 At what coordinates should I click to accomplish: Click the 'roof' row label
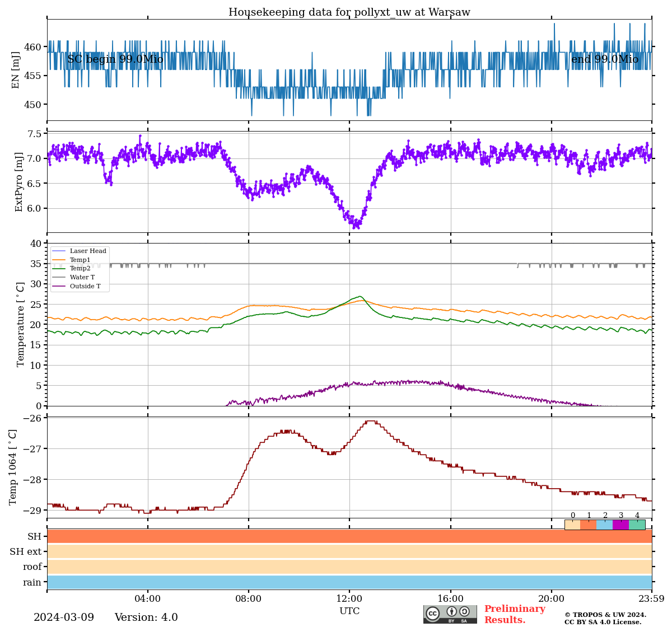(32, 567)
